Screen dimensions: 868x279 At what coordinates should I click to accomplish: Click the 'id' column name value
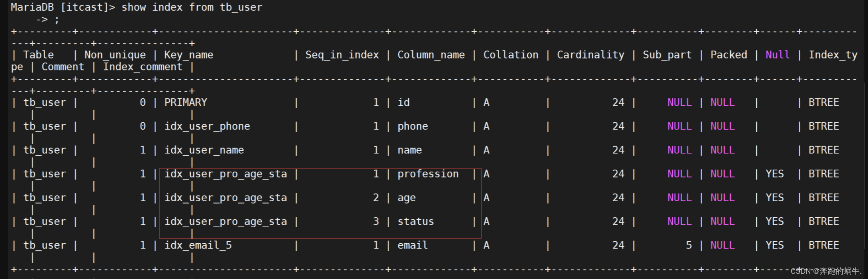[x=404, y=103]
